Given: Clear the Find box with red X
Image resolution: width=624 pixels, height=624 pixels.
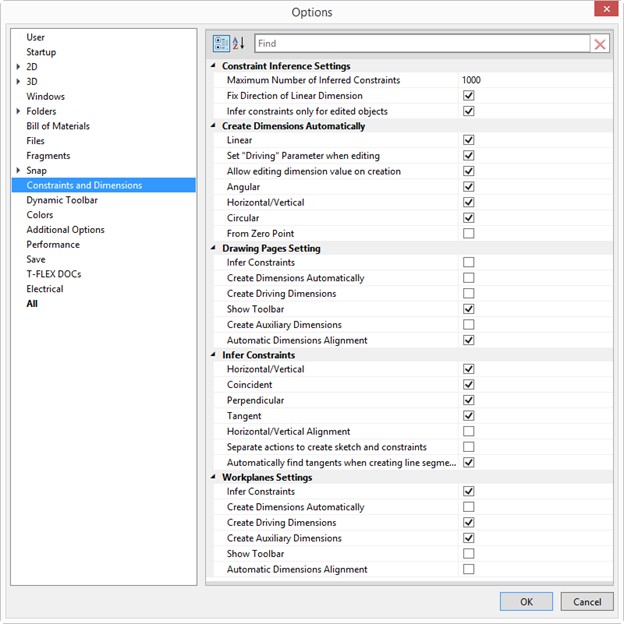Looking at the screenshot, I should (x=599, y=44).
